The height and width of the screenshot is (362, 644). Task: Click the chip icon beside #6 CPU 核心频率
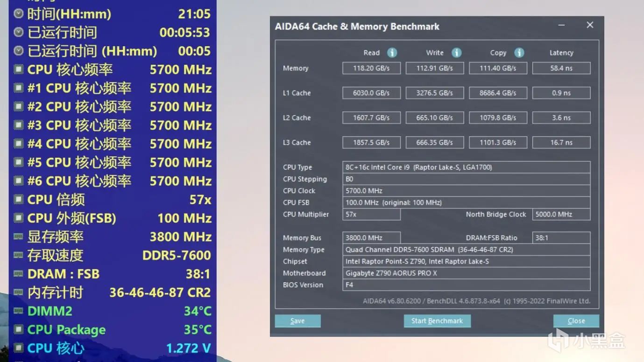(x=19, y=181)
